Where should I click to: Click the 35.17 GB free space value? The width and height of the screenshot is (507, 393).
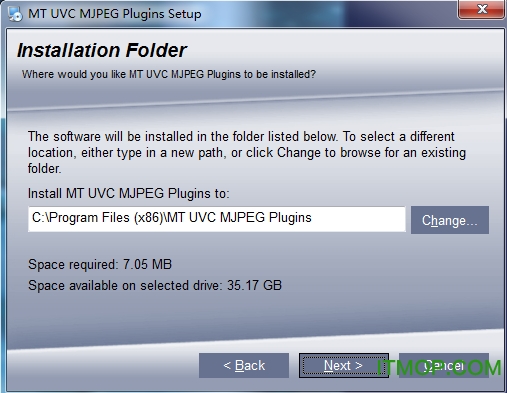pos(254,285)
